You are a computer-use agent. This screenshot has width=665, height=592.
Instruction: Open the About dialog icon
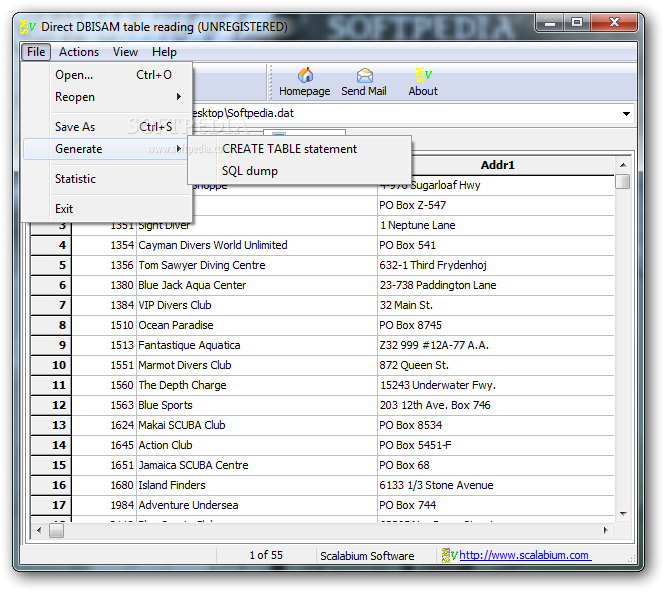coord(423,75)
